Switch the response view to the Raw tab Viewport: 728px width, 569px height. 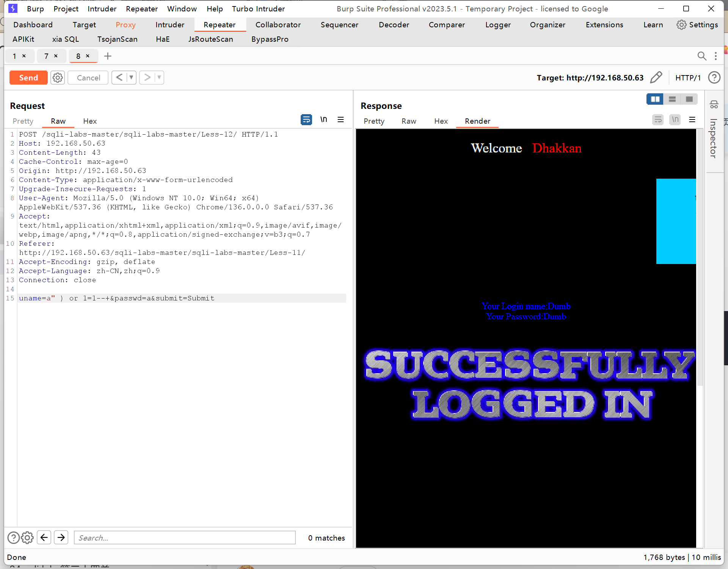click(x=409, y=121)
